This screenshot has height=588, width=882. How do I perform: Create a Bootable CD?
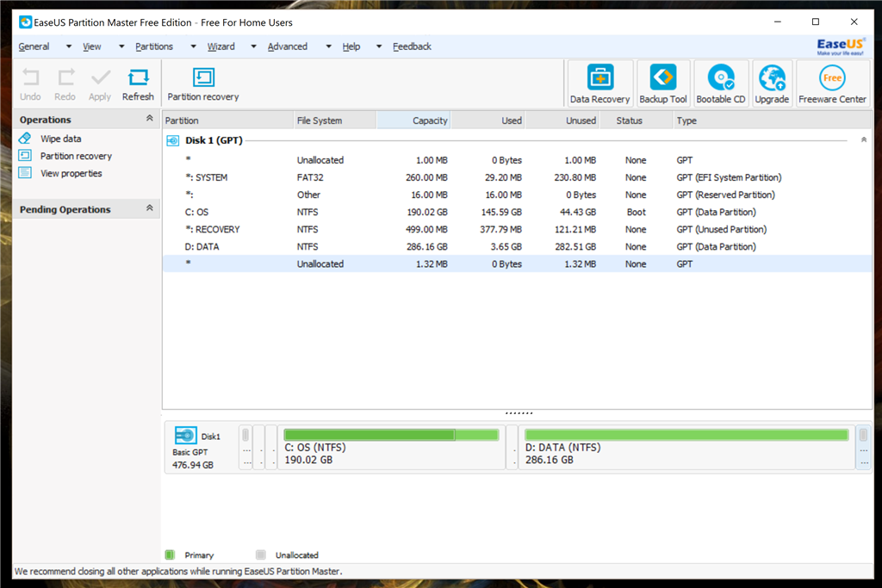pos(721,84)
